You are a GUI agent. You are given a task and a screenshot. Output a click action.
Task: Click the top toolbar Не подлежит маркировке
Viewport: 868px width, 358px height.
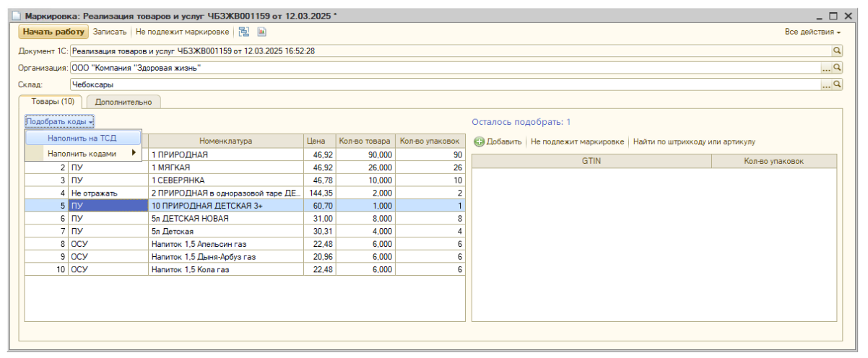(x=183, y=32)
